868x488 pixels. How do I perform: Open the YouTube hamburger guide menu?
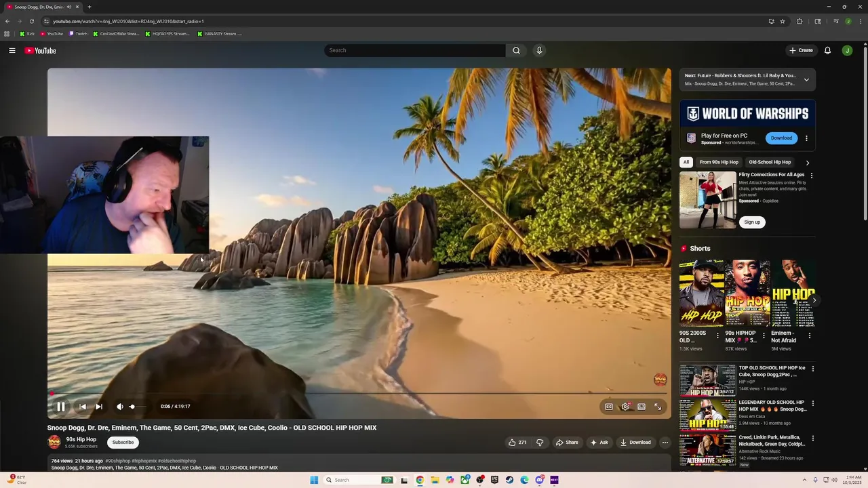(x=12, y=50)
